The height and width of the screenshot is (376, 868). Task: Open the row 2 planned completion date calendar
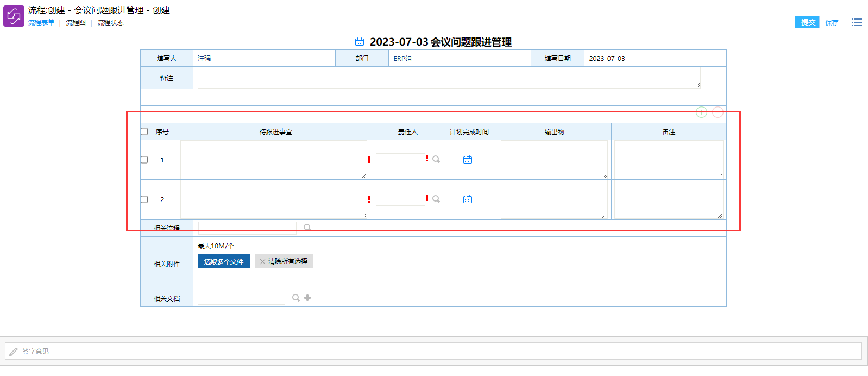tap(468, 199)
